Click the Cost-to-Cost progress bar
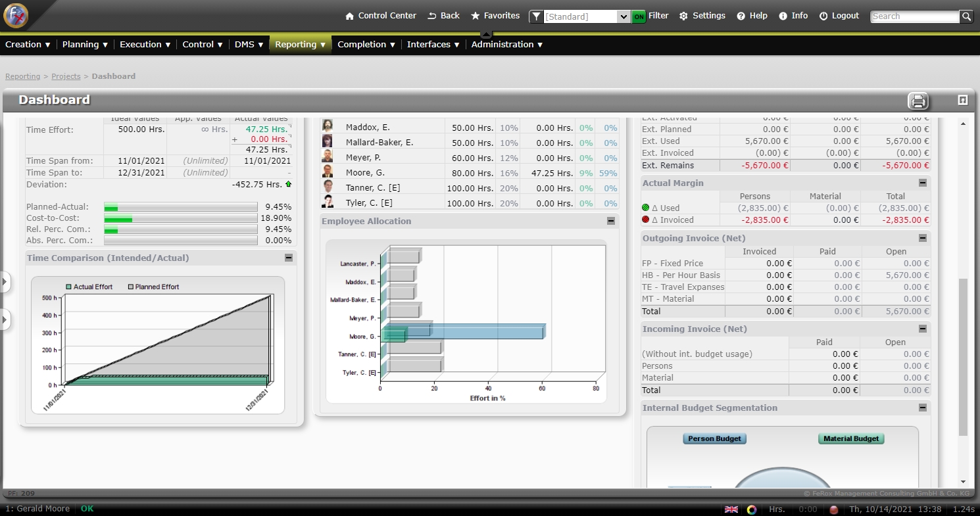The height and width of the screenshot is (516, 980). (x=181, y=218)
